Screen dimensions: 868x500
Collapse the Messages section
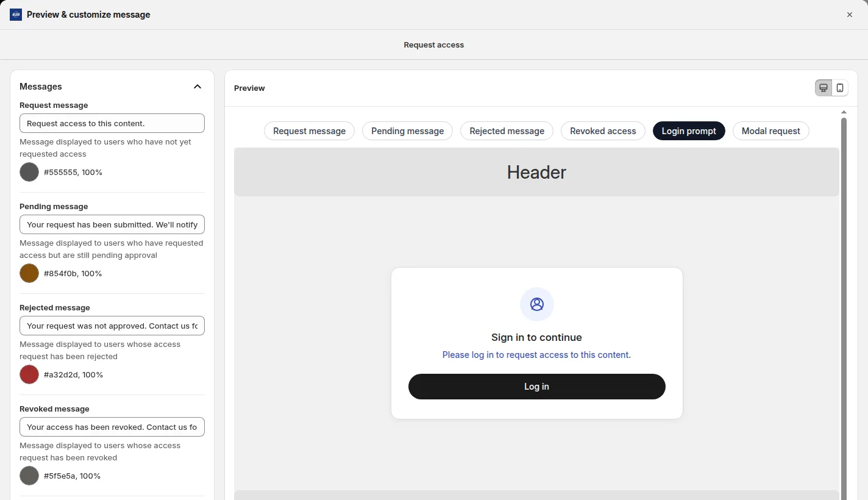[197, 87]
